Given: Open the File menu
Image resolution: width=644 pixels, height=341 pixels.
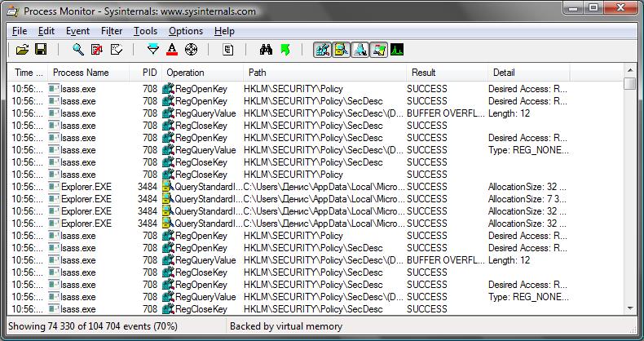Looking at the screenshot, I should click(20, 31).
